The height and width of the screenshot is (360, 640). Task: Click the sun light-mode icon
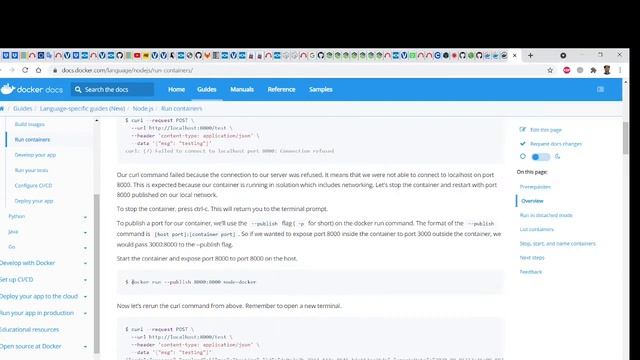coord(523,156)
